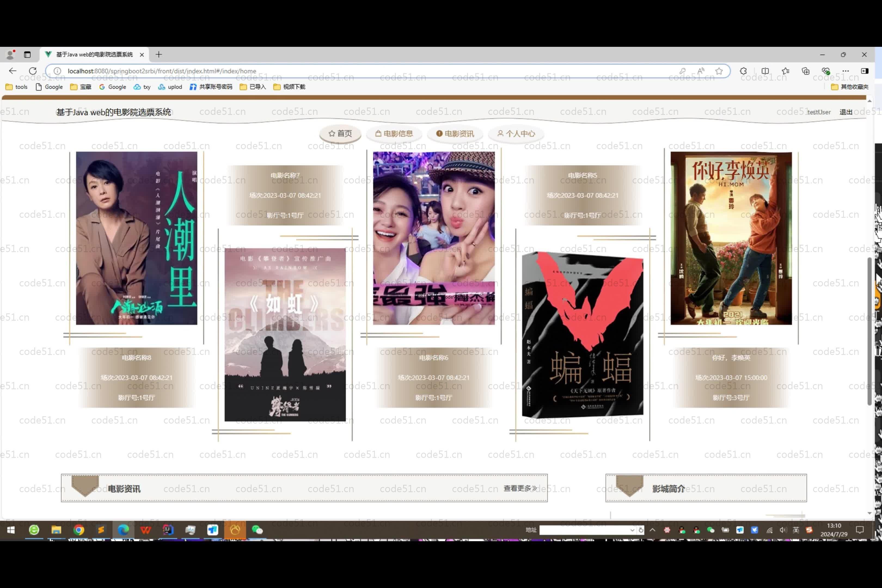Open collections icon in toolbar

pyautogui.click(x=806, y=71)
